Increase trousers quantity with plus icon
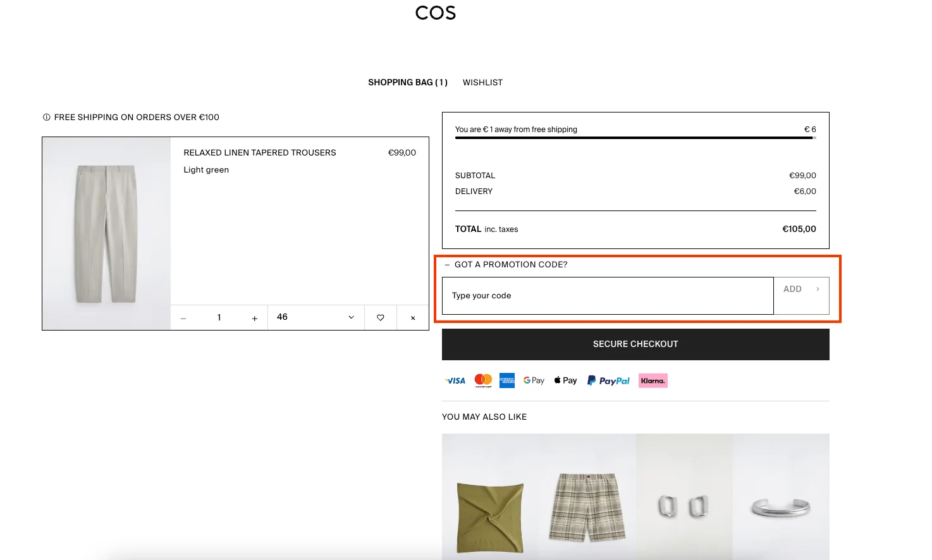This screenshot has height=560, width=932. (x=255, y=318)
